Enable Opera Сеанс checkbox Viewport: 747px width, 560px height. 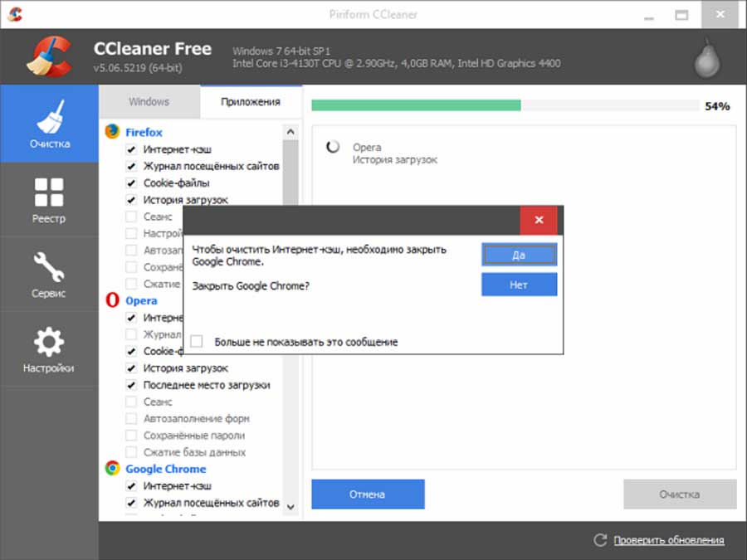click(131, 402)
